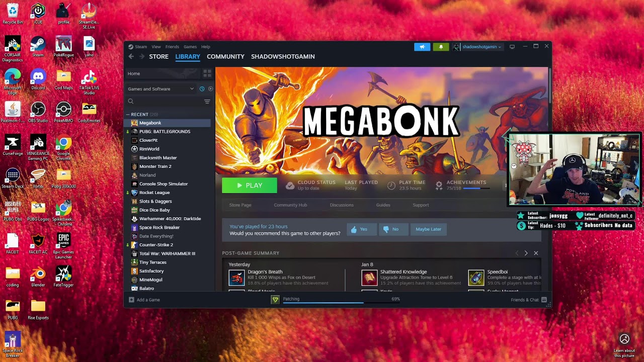Toggle the ready-to-play filter icon
Viewport: 644px width, 362px height.
point(210,89)
